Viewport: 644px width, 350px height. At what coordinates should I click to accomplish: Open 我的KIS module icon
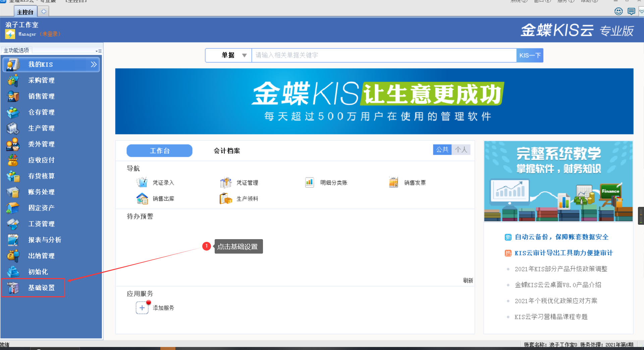click(13, 64)
